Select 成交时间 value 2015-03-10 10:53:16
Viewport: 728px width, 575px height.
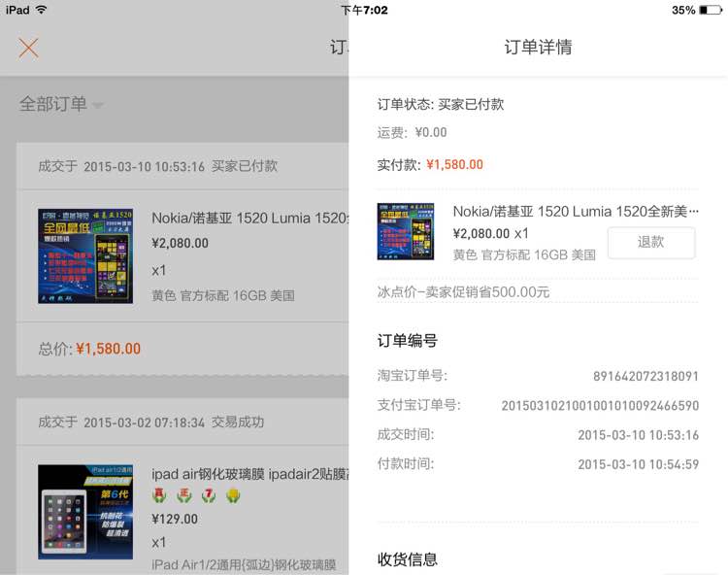pyautogui.click(x=639, y=435)
